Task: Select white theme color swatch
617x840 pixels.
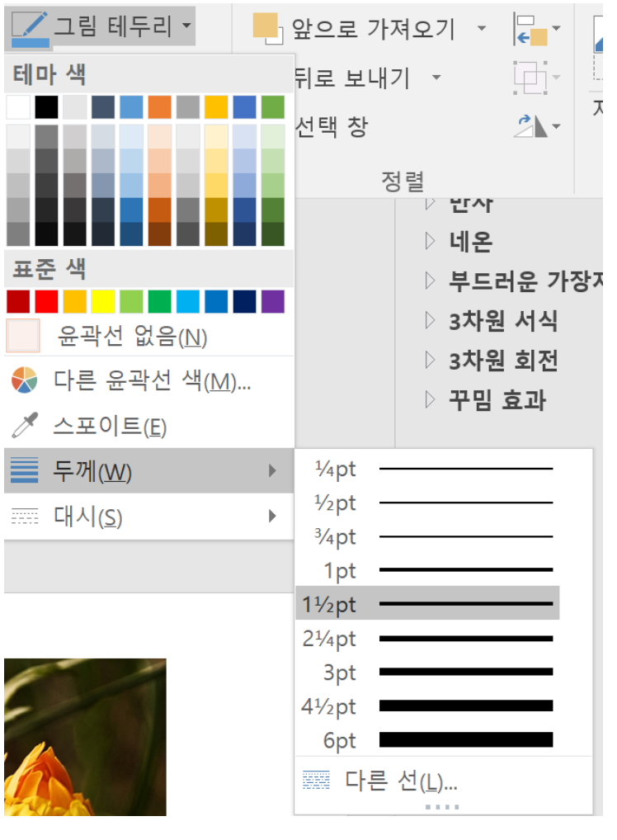Action: (18, 107)
